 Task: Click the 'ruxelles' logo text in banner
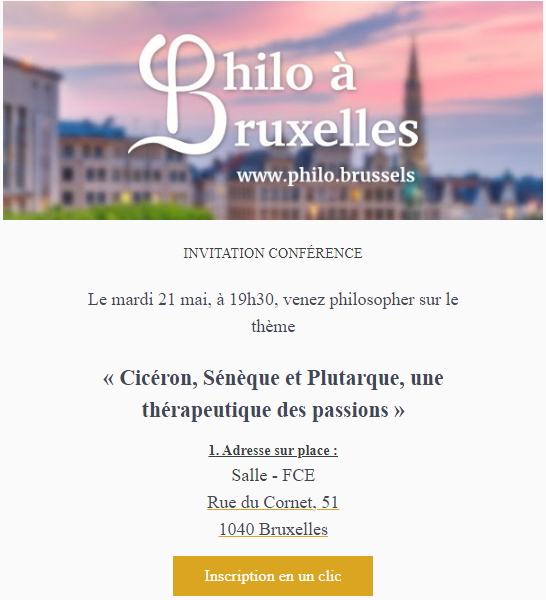[x=326, y=129]
